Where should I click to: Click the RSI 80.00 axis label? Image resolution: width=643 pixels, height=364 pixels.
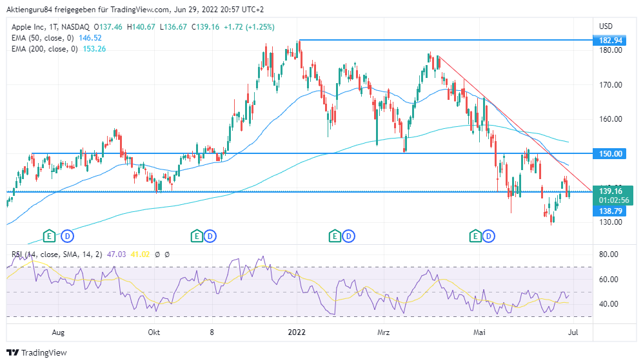[x=609, y=254]
